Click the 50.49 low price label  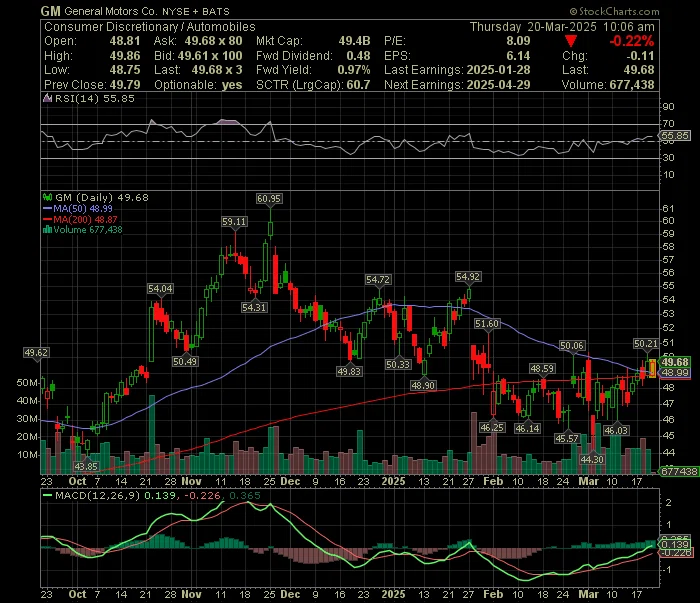185,361
